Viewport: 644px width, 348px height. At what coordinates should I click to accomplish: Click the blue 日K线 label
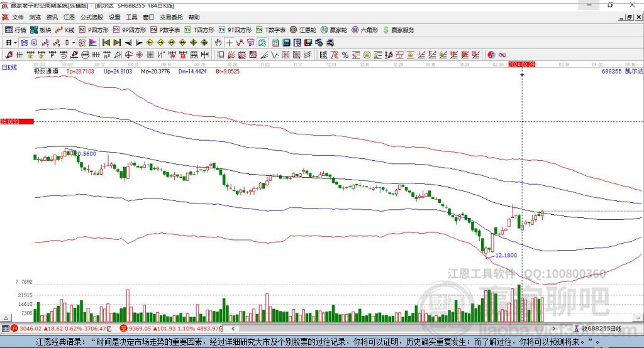(9, 67)
